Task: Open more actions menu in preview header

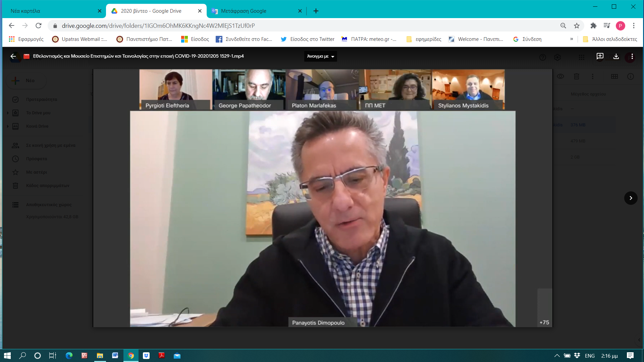Action: tap(632, 56)
